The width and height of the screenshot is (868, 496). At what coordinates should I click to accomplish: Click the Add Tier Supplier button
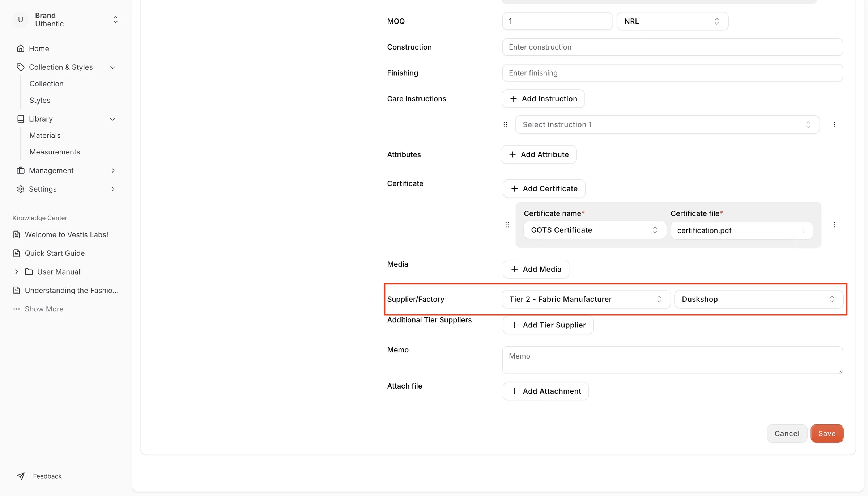coord(548,325)
